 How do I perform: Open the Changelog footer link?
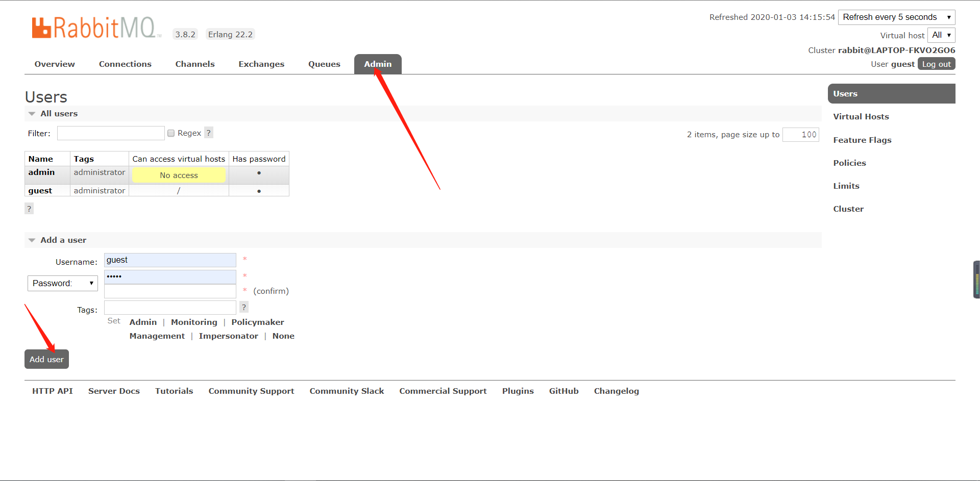click(616, 391)
